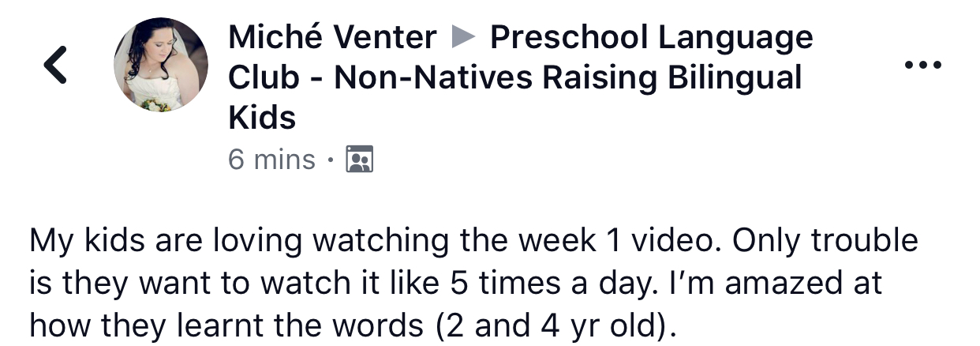
Task: Open Miché Venter's profile photo
Action: click(161, 64)
